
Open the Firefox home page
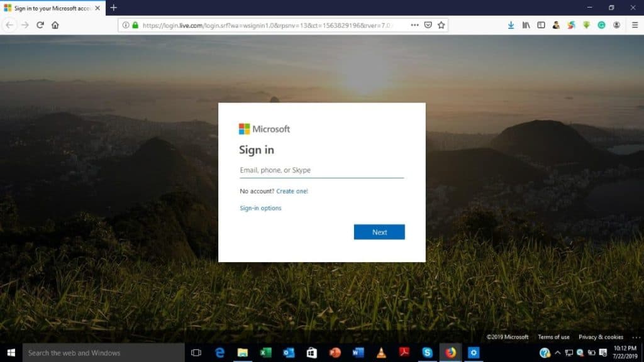click(55, 25)
